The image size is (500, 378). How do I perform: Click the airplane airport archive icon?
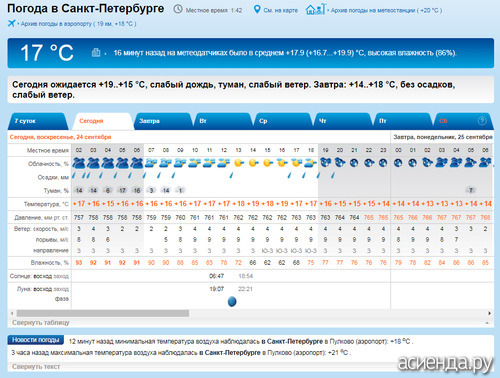[11, 23]
